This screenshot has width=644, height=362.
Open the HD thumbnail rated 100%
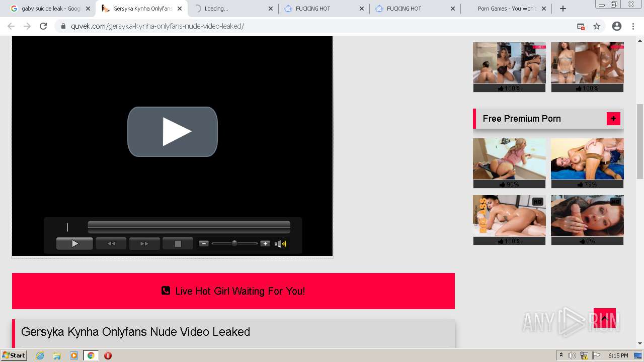click(x=509, y=216)
